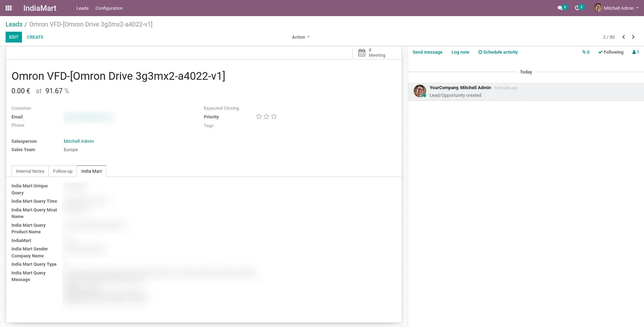Open attachments paperclip counter
This screenshot has height=327, width=644.
pyautogui.click(x=586, y=52)
